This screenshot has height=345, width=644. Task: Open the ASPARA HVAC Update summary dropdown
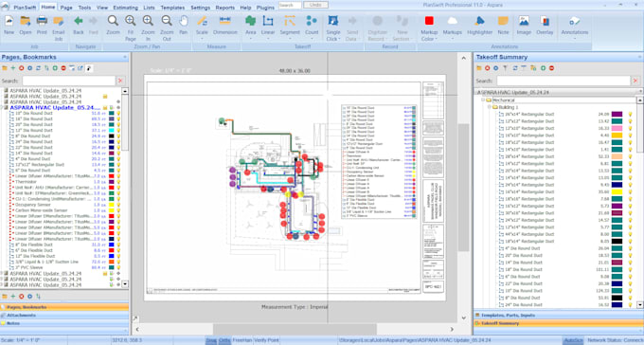pos(640,92)
